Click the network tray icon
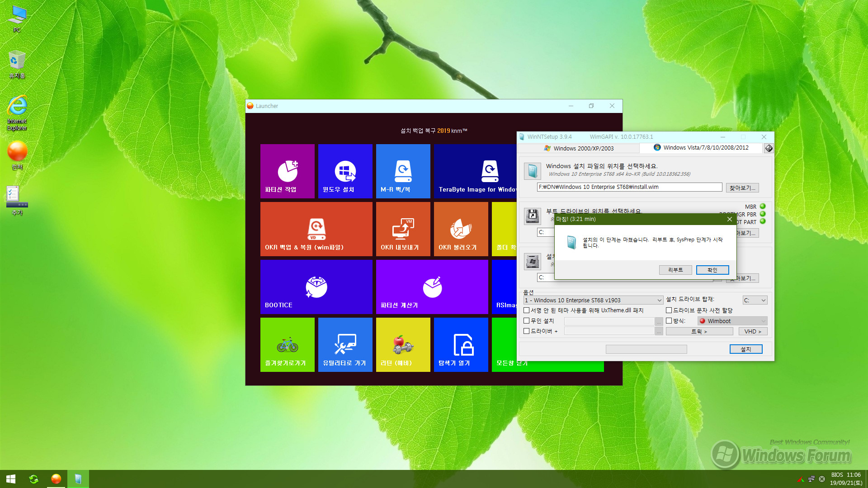 point(811,479)
